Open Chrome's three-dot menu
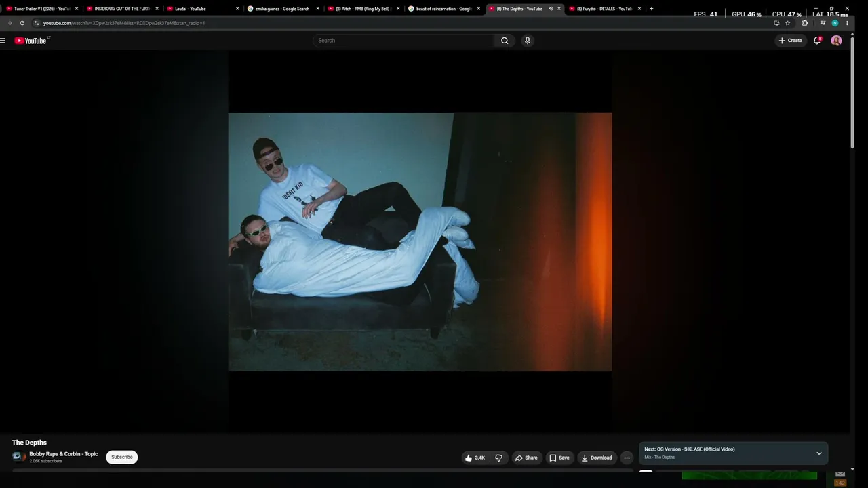 (x=847, y=23)
